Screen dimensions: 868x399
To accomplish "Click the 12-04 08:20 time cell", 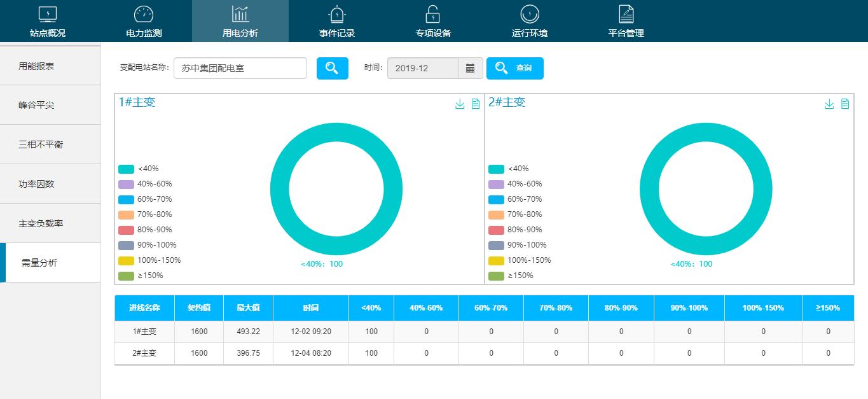I will coord(311,354).
